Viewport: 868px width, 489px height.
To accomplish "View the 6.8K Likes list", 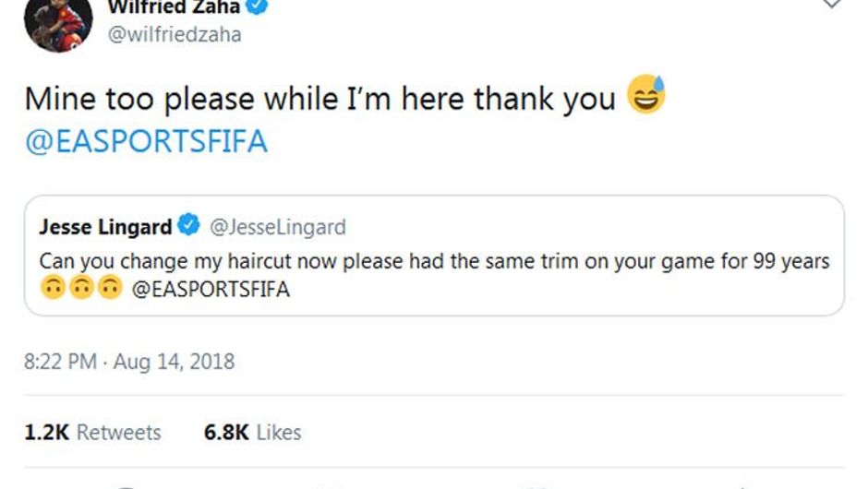I will tap(252, 432).
